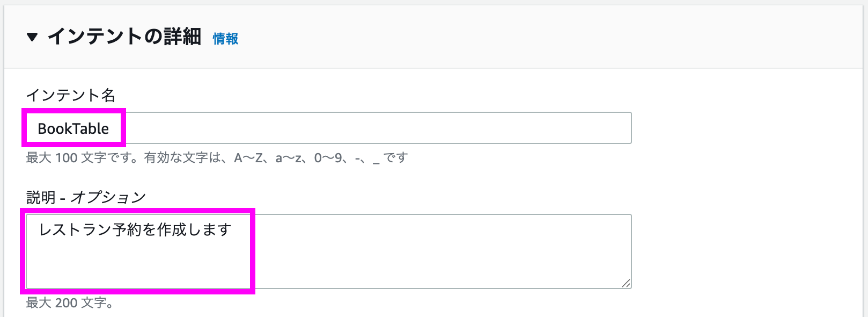Collapse the インテントの詳細 section triangle
This screenshot has height=317, width=868.
coord(32,37)
